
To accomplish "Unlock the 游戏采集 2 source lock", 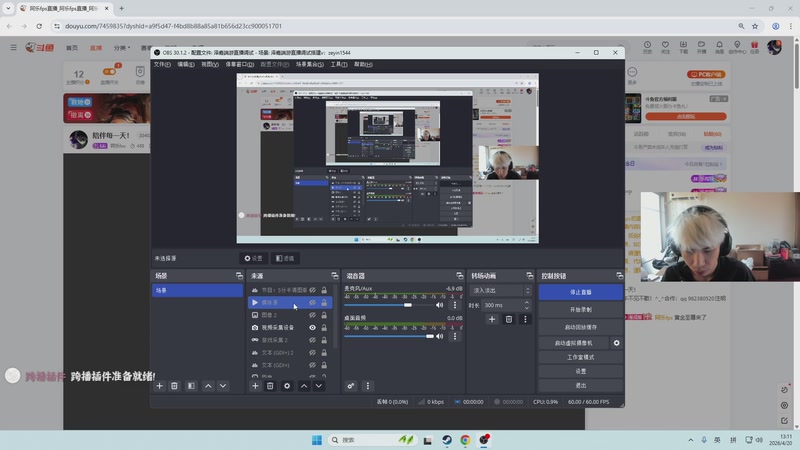I will (324, 340).
